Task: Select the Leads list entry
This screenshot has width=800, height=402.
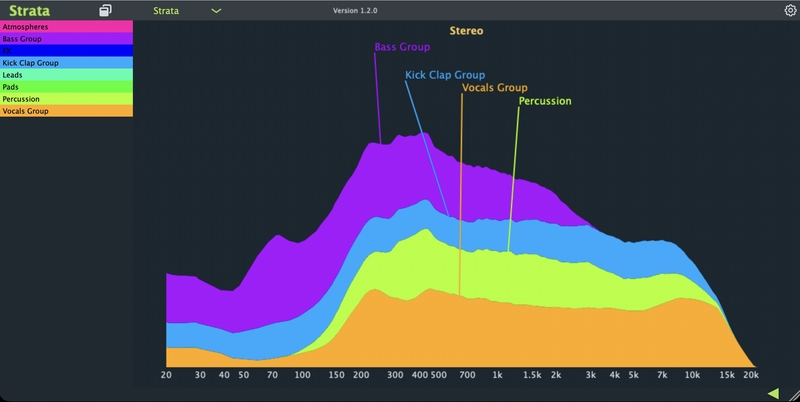Action: click(66, 74)
